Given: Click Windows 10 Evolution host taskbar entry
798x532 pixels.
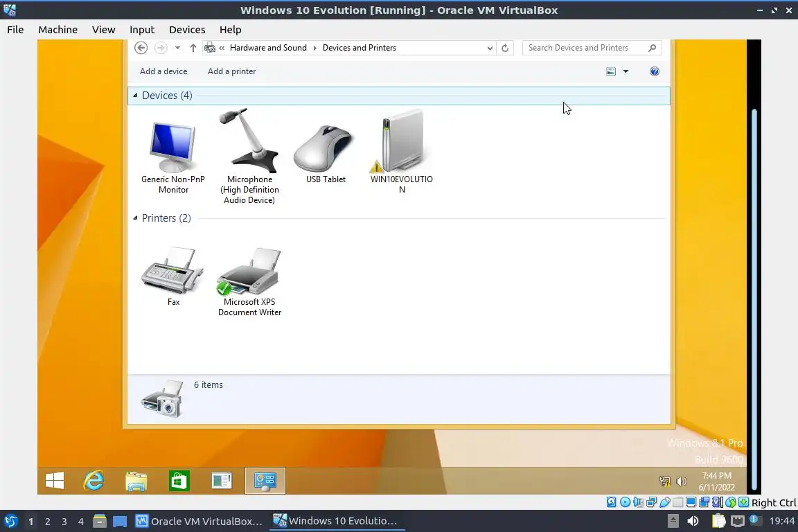Looking at the screenshot, I should point(336,522).
